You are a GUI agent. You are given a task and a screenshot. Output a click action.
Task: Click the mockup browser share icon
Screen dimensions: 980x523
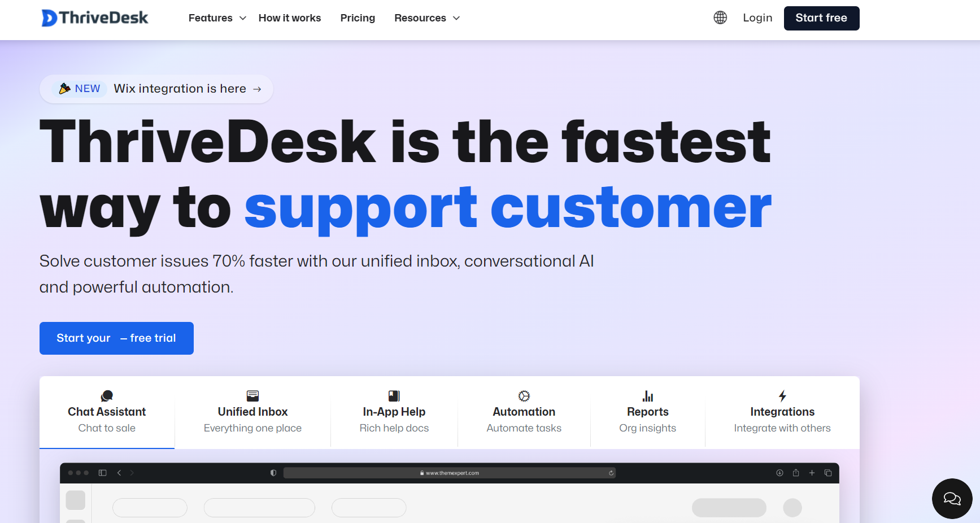[x=796, y=473]
